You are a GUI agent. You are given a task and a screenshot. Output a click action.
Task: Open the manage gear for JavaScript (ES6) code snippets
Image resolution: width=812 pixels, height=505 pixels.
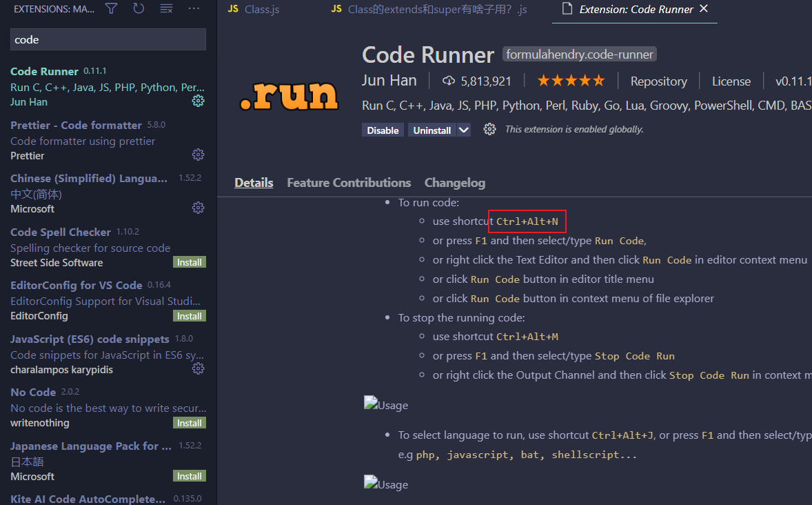click(199, 368)
